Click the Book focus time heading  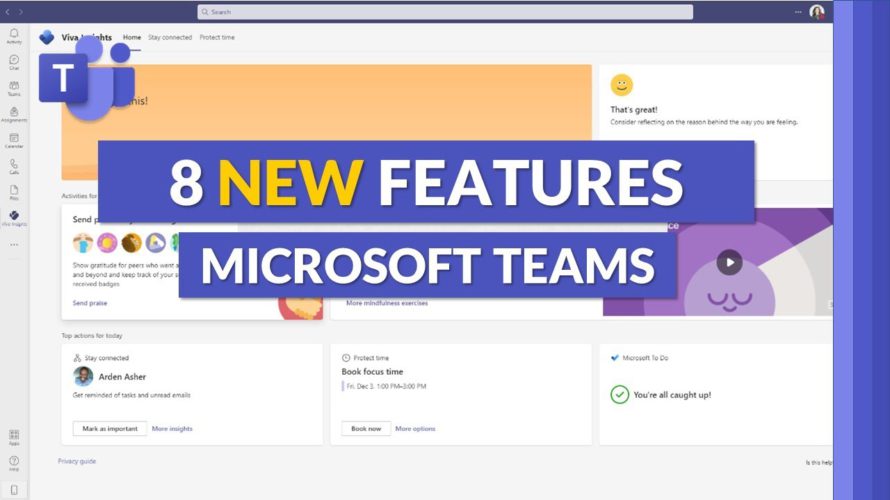pyautogui.click(x=372, y=372)
